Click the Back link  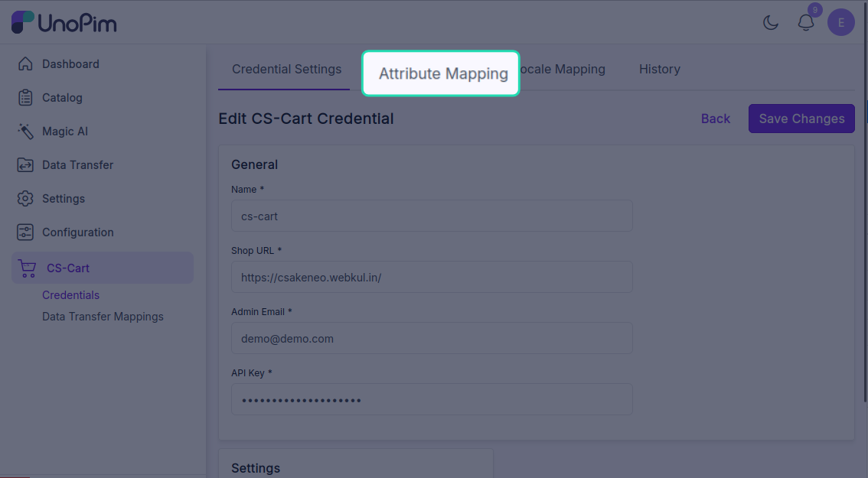(715, 119)
